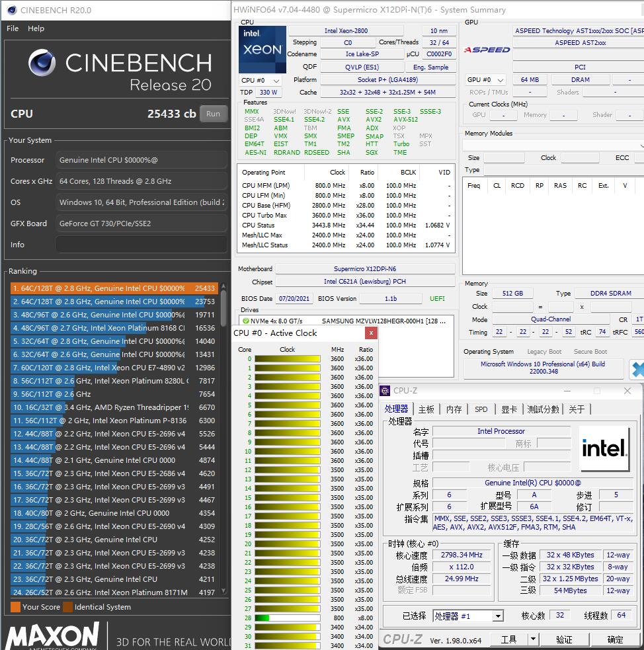Screen dimensions: 644x650
Task: Click the CPU-Z title bar chip icon
Action: coord(385,391)
